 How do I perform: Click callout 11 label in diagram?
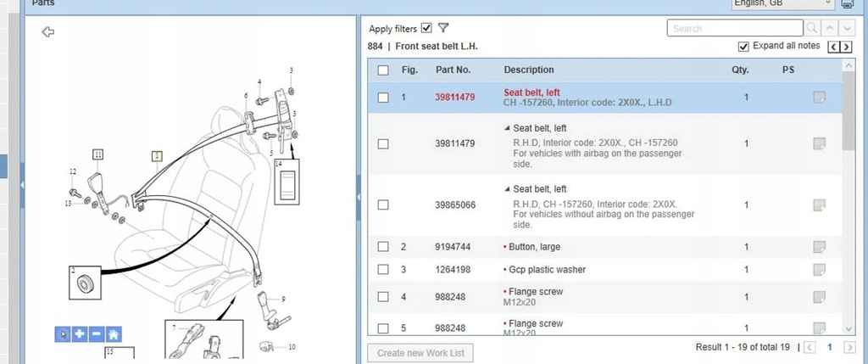(x=98, y=154)
